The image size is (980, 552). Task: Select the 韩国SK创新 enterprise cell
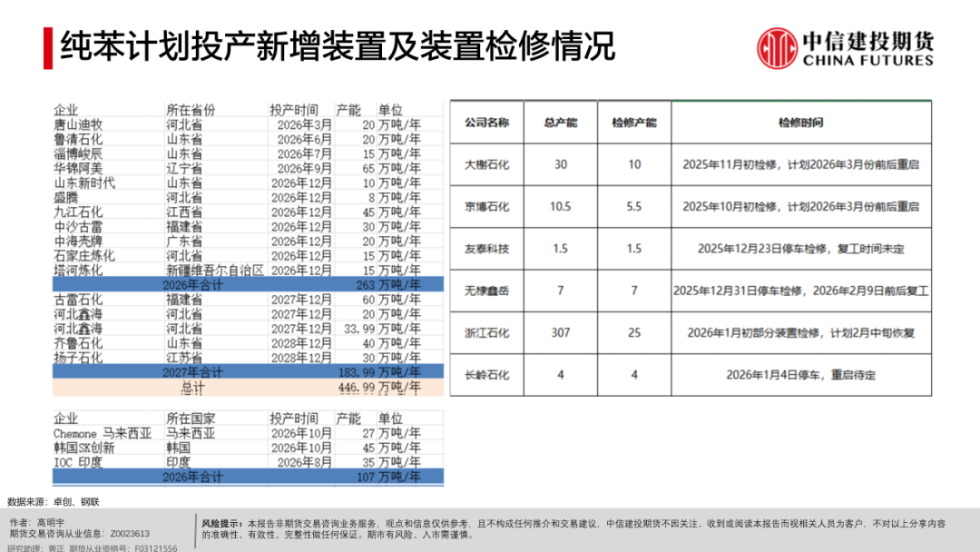click(x=84, y=448)
